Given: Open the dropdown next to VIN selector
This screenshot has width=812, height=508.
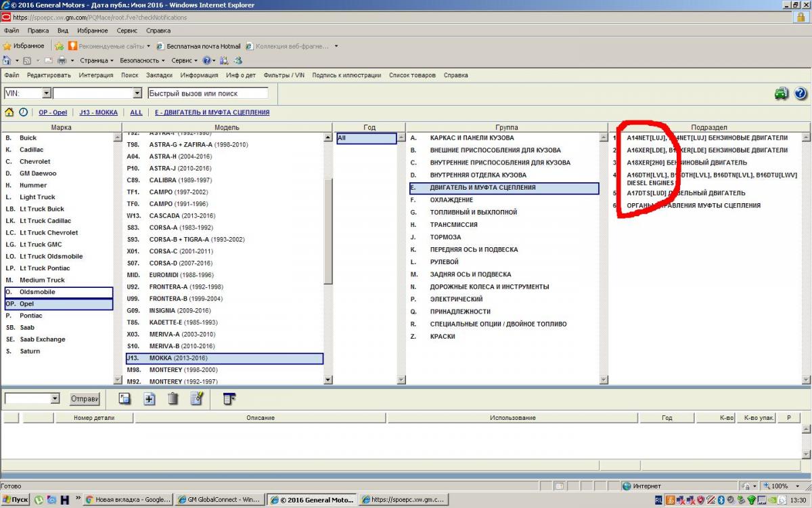Looking at the screenshot, I should click(x=137, y=93).
